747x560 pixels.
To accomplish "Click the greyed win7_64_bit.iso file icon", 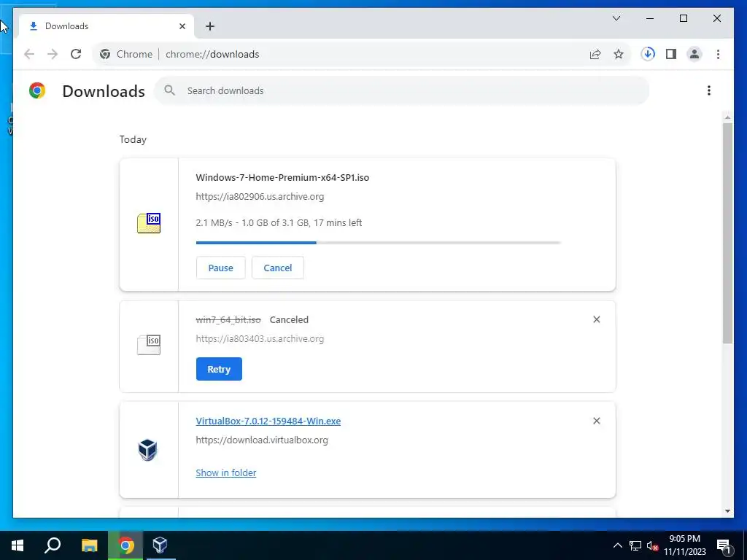I will (149, 345).
